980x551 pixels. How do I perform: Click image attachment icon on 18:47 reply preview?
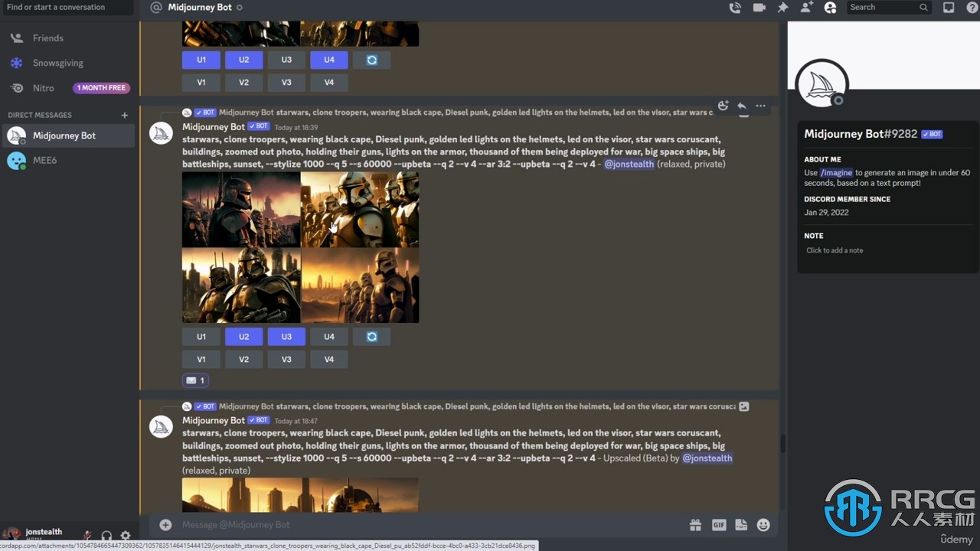point(744,406)
